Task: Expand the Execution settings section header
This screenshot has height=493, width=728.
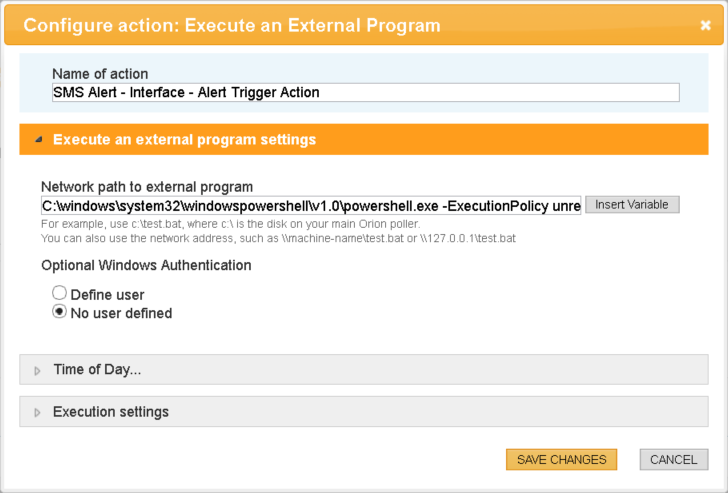Action: [x=111, y=412]
